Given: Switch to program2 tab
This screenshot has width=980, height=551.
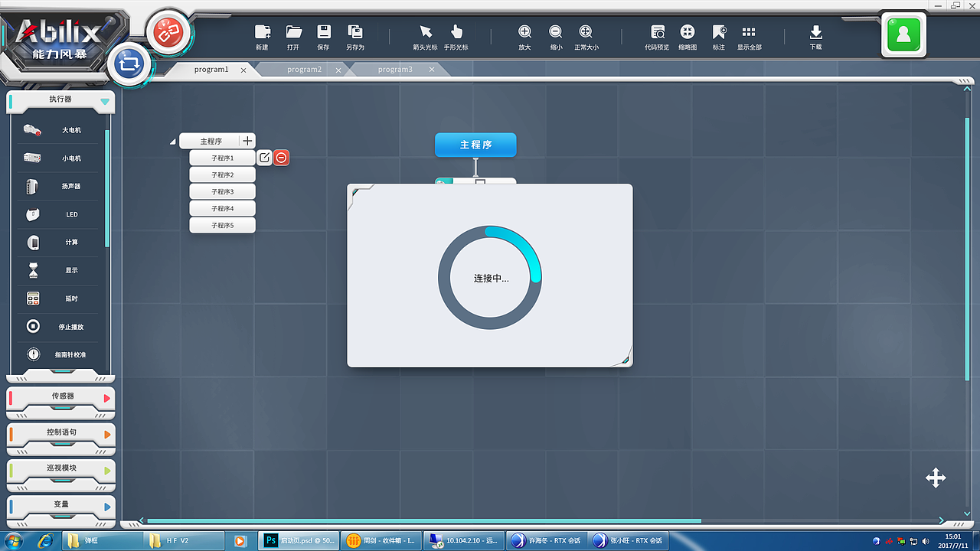Looking at the screenshot, I should [x=304, y=69].
